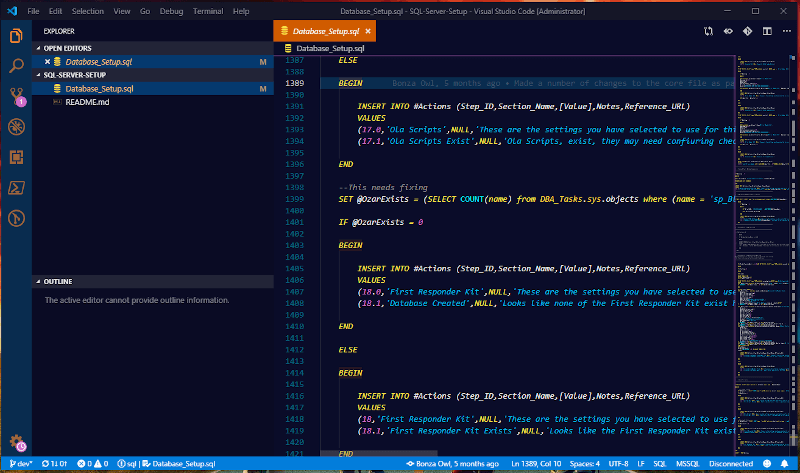The height and width of the screenshot is (473, 800).
Task: Open the View menu
Action: [121, 11]
